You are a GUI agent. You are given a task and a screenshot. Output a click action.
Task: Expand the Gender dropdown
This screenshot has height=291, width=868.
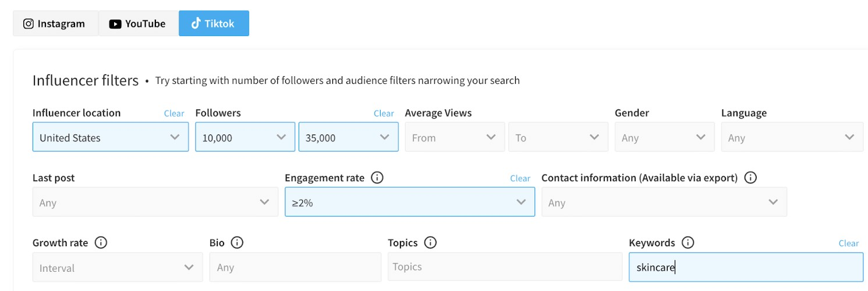664,137
